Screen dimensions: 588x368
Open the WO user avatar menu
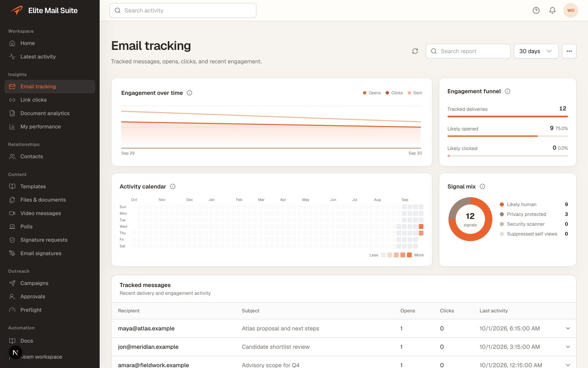click(571, 11)
